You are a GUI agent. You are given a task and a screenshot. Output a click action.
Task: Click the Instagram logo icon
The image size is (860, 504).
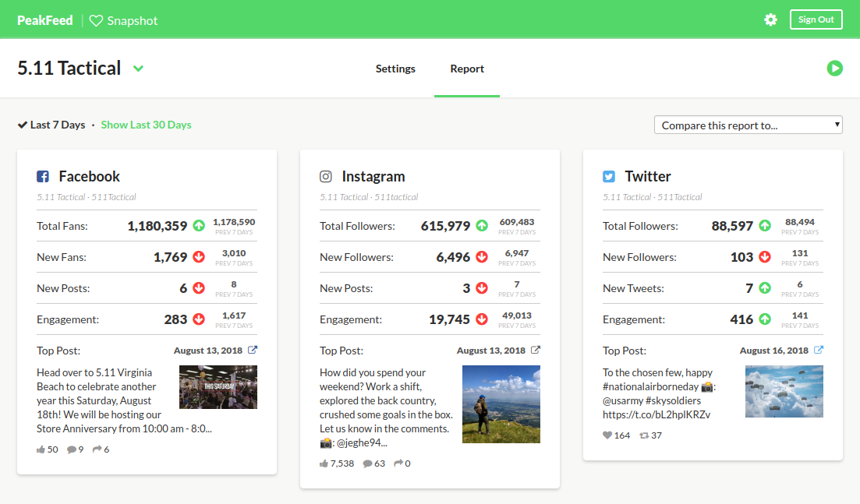click(x=326, y=177)
